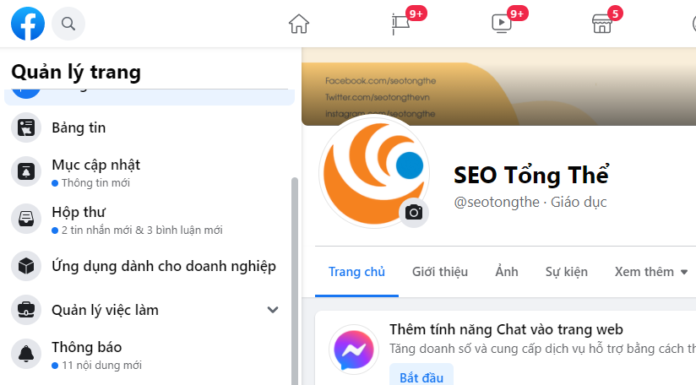Screen dimensions: 696x385
Task: Click "Thêm tính năng Chat vào trang web" heading
Action: (506, 329)
